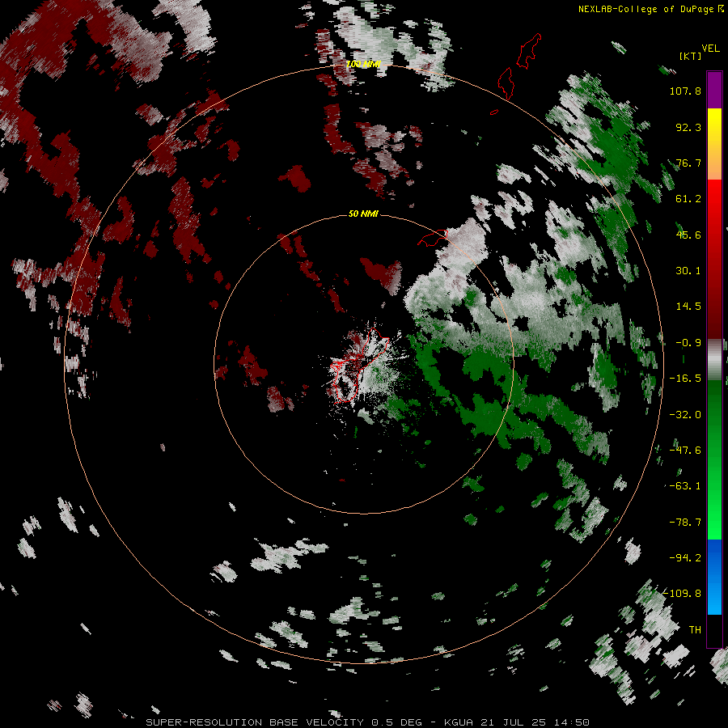The image size is (728, 728).
Task: Click the -32.0 velocity scale value
Action: (685, 415)
